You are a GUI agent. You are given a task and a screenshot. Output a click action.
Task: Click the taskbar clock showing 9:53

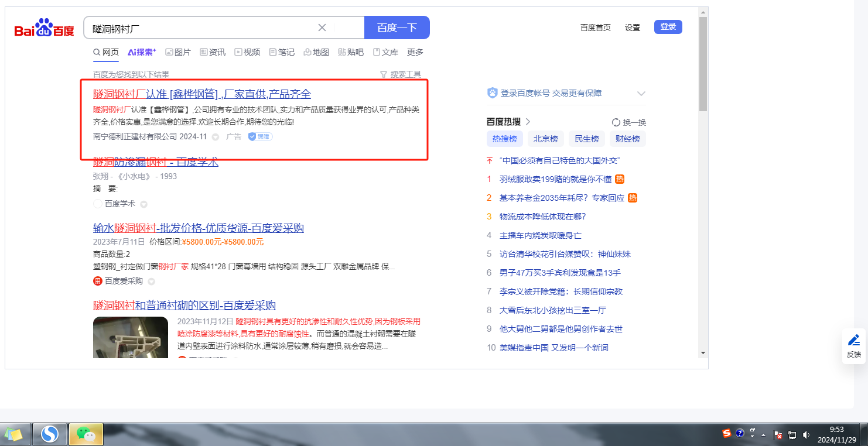(x=836, y=434)
